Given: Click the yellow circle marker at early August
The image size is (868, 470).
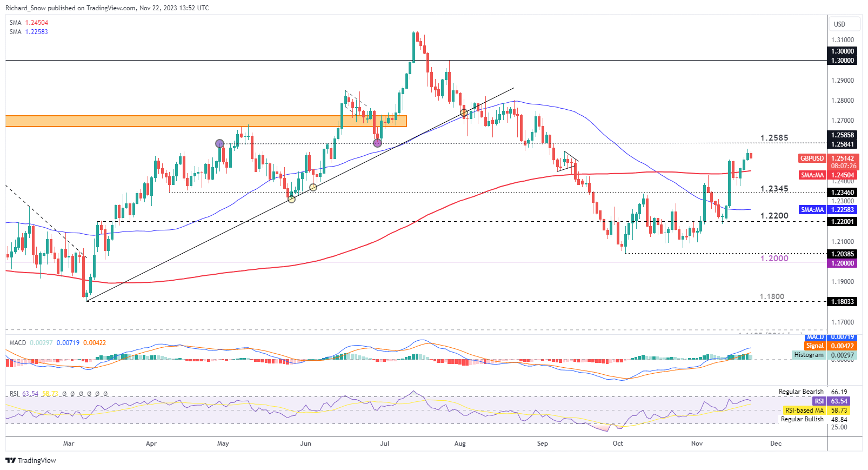Looking at the screenshot, I should coord(464,112).
